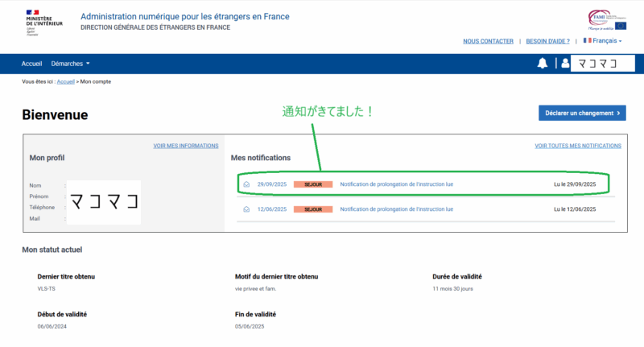644x347 pixels.
Task: Open VOIR MES INFORMATIONS link
Action: (x=186, y=146)
